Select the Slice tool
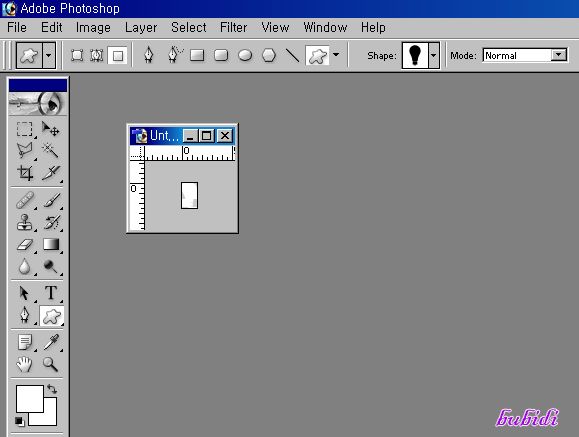 coord(50,173)
